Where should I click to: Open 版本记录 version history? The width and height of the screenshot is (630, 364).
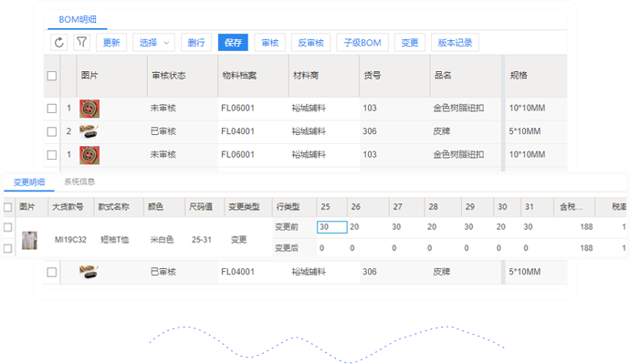click(456, 43)
